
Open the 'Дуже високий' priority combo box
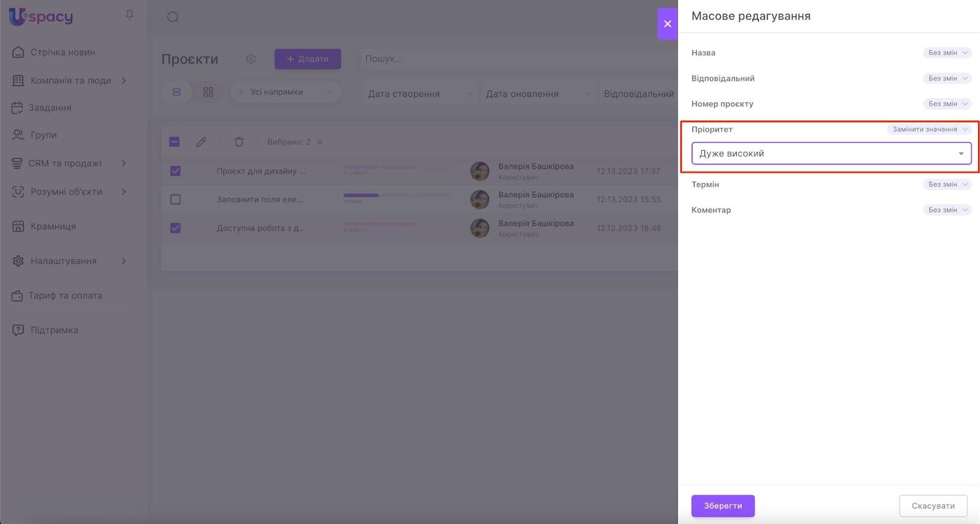click(831, 154)
